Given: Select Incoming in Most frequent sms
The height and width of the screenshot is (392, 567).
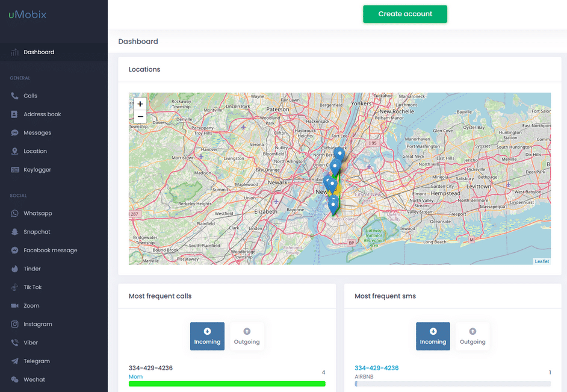Looking at the screenshot, I should (433, 337).
